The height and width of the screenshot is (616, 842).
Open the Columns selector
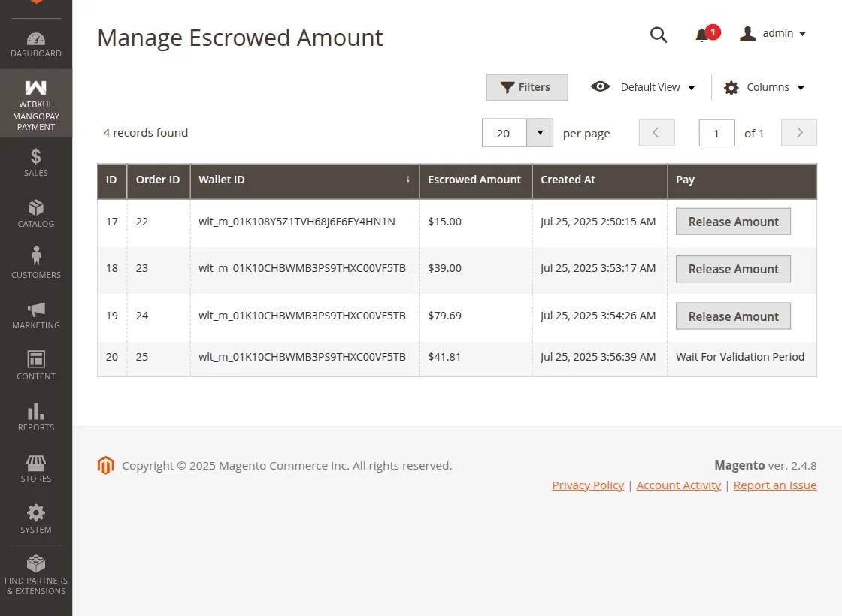(764, 87)
